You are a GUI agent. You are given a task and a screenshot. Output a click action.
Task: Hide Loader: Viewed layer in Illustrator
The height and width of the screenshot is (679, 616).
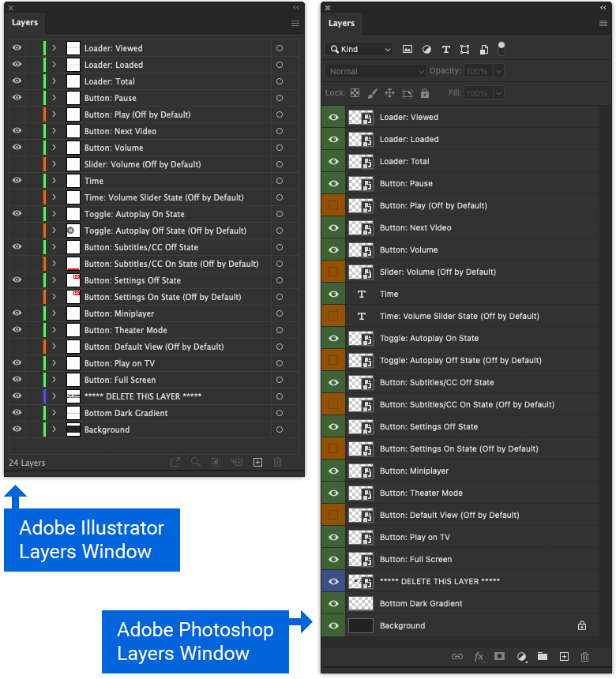(x=17, y=47)
